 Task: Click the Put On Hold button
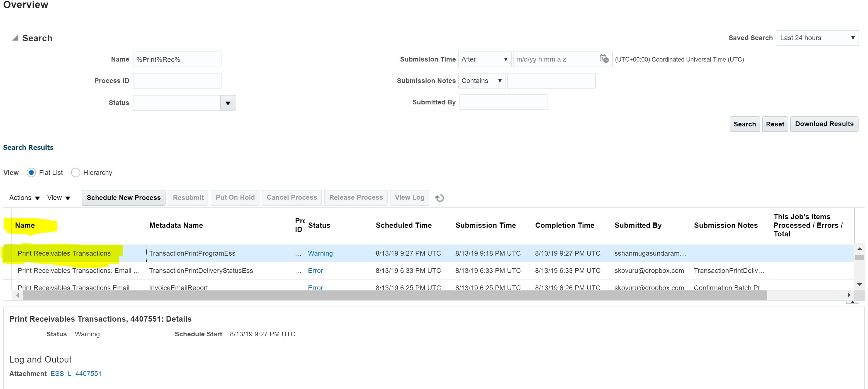click(x=235, y=198)
